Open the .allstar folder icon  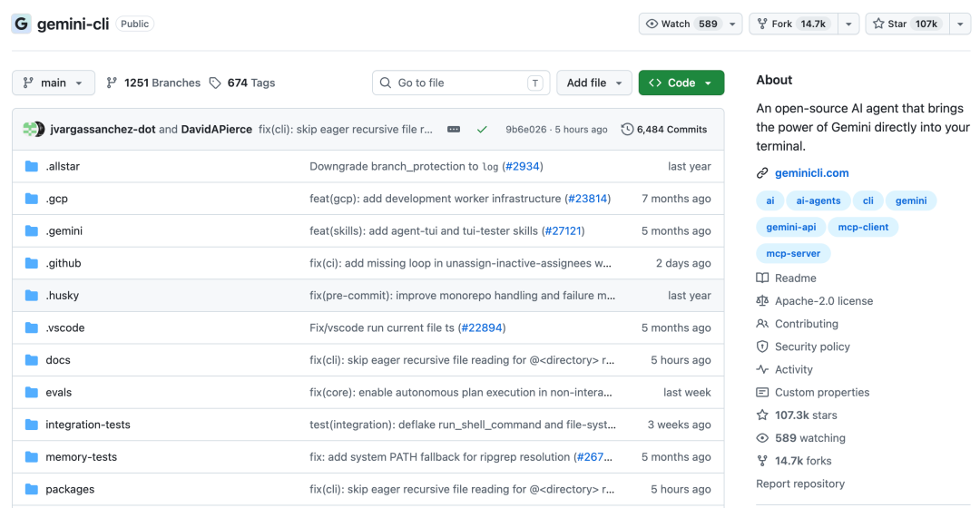(31, 166)
